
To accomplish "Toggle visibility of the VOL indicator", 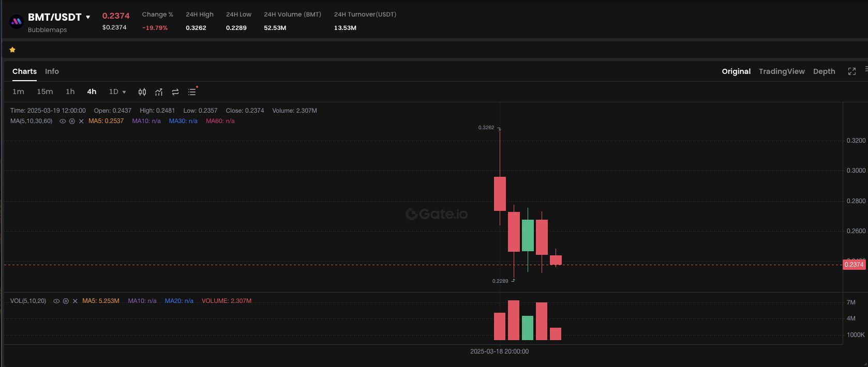I will point(56,301).
